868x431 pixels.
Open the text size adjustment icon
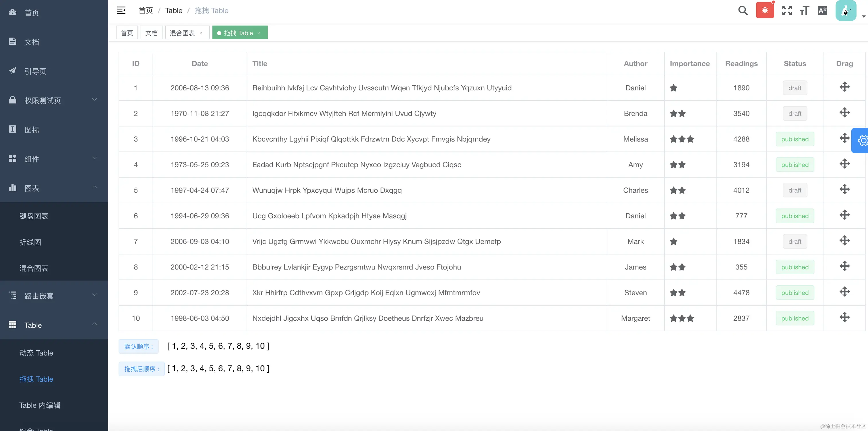coord(805,10)
